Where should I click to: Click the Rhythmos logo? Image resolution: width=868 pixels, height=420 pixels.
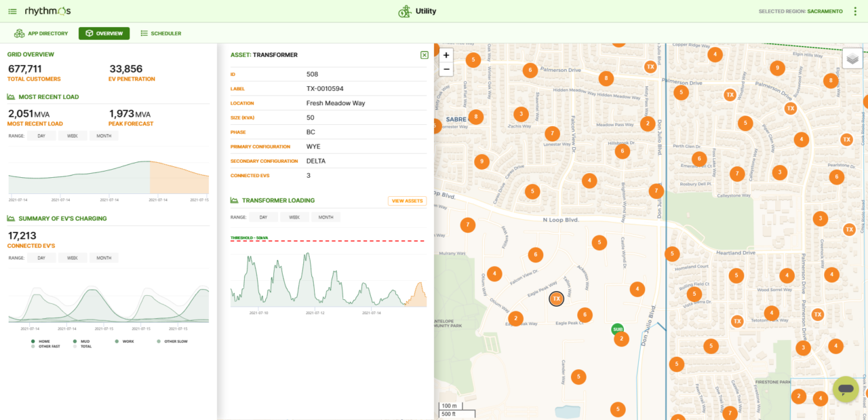click(47, 12)
